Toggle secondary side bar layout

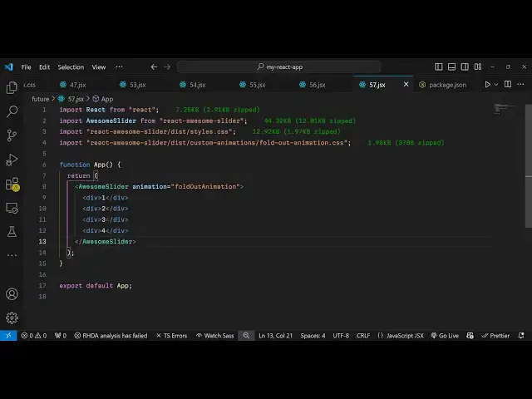pos(465,66)
